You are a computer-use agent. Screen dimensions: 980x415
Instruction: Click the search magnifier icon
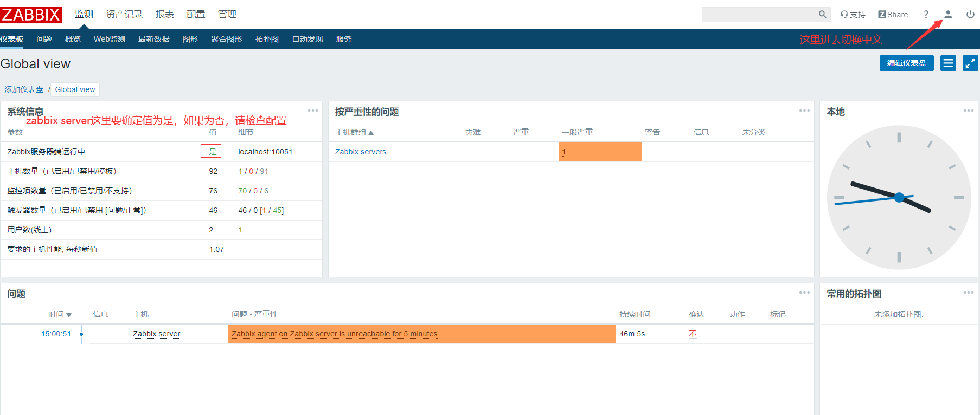[x=823, y=15]
